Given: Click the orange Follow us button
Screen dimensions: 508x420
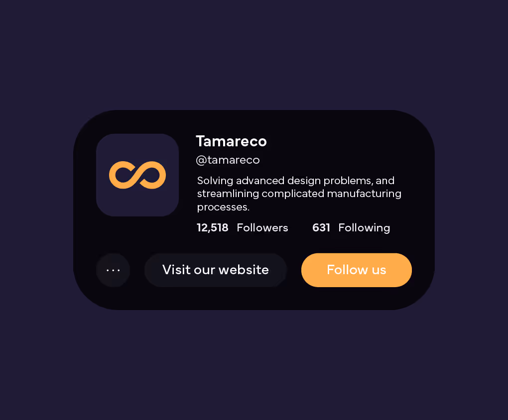Looking at the screenshot, I should [357, 270].
